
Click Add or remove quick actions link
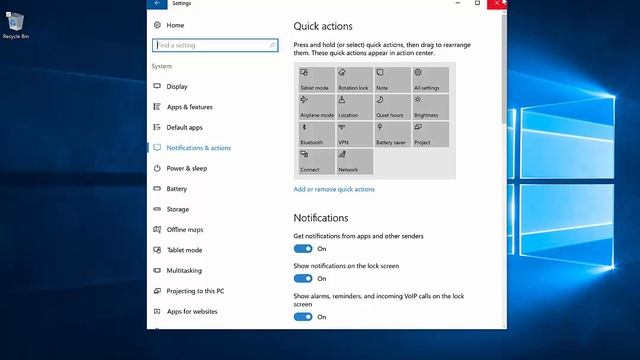[x=334, y=189]
